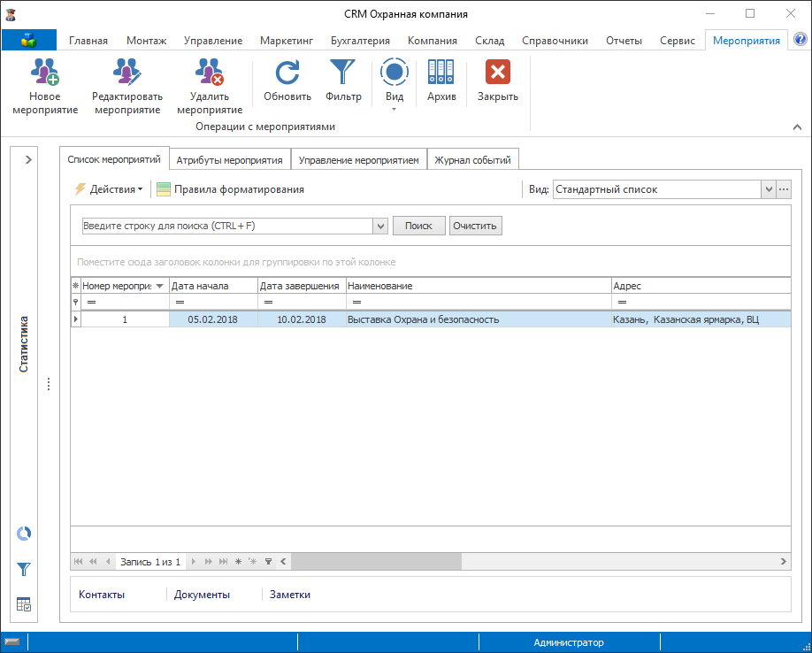The image size is (812, 653).
Task: Go to previous page navigator button
Action: pos(93,561)
